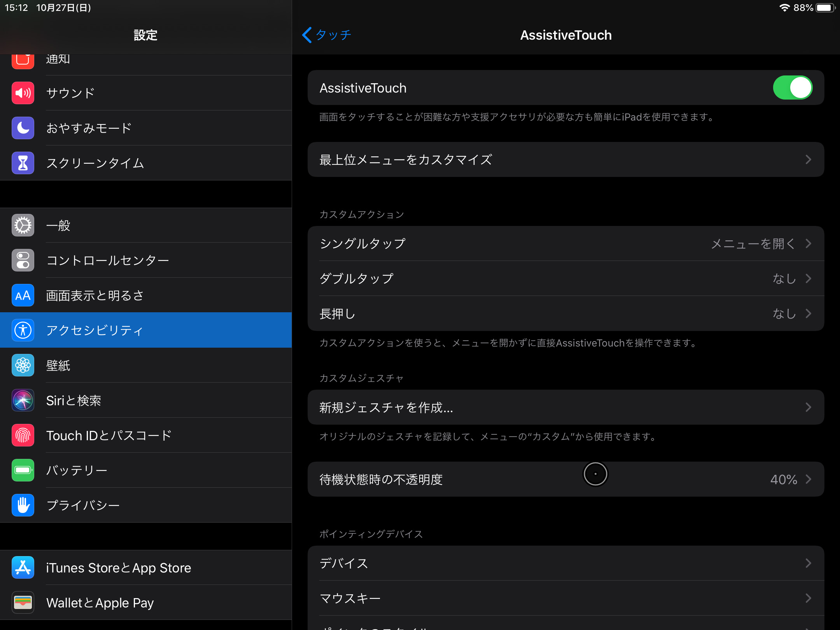
Task: Select the 壁紙 wallpaper icon
Action: (x=23, y=365)
